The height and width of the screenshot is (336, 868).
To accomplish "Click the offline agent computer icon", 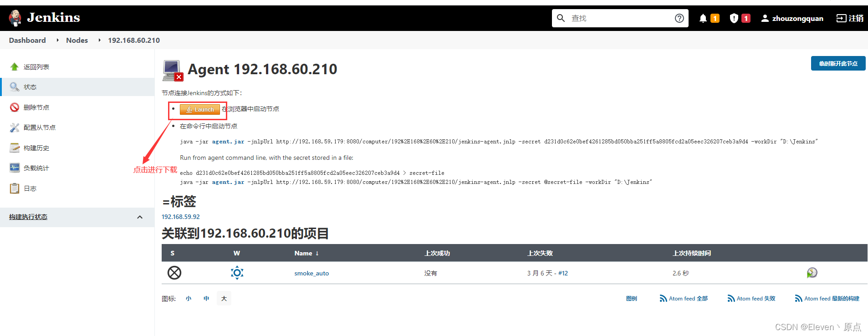I will (173, 71).
